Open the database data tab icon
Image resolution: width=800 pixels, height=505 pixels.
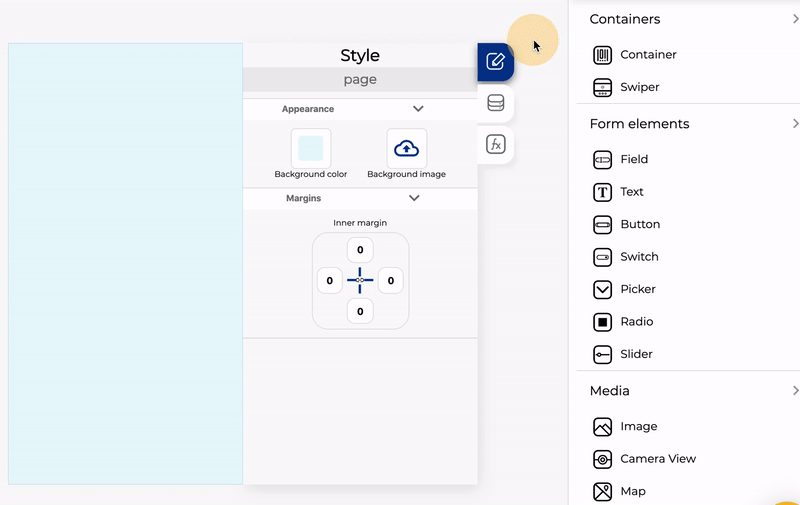495,103
